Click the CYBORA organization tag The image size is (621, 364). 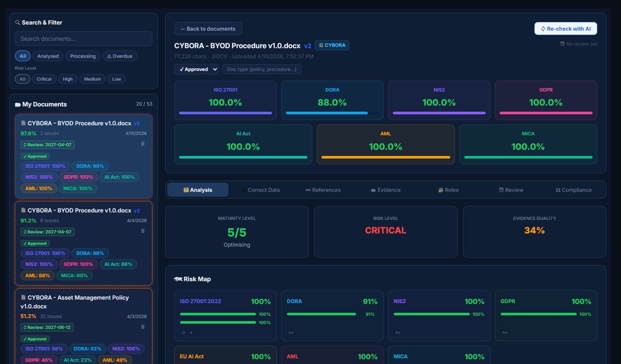point(332,45)
